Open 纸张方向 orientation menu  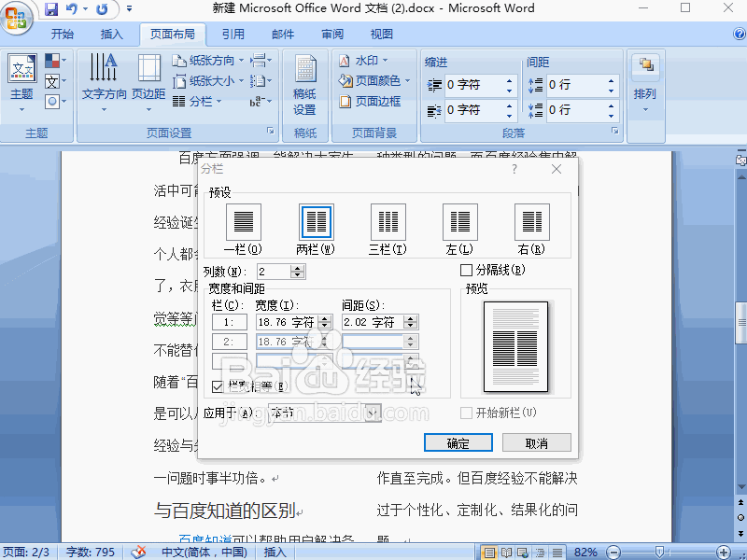coord(207,61)
